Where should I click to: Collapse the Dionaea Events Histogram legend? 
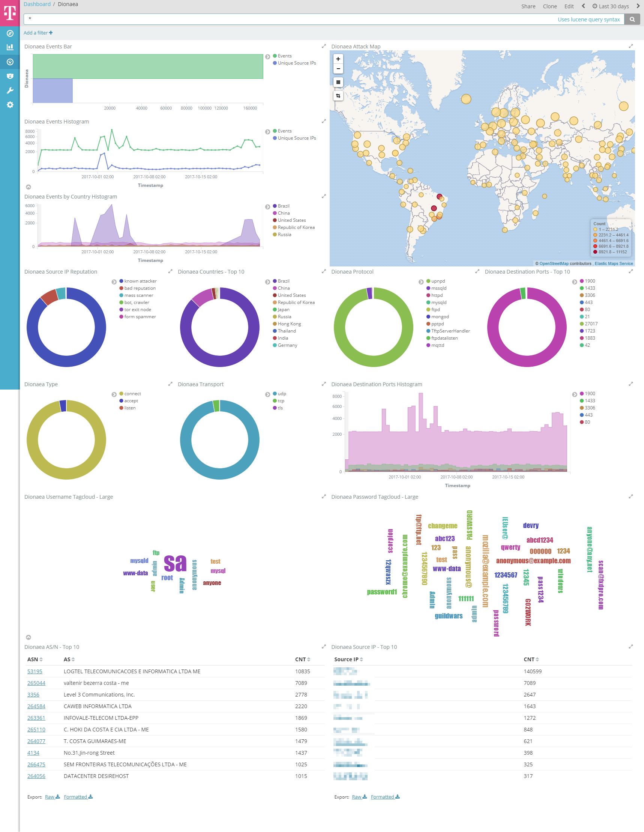click(267, 132)
